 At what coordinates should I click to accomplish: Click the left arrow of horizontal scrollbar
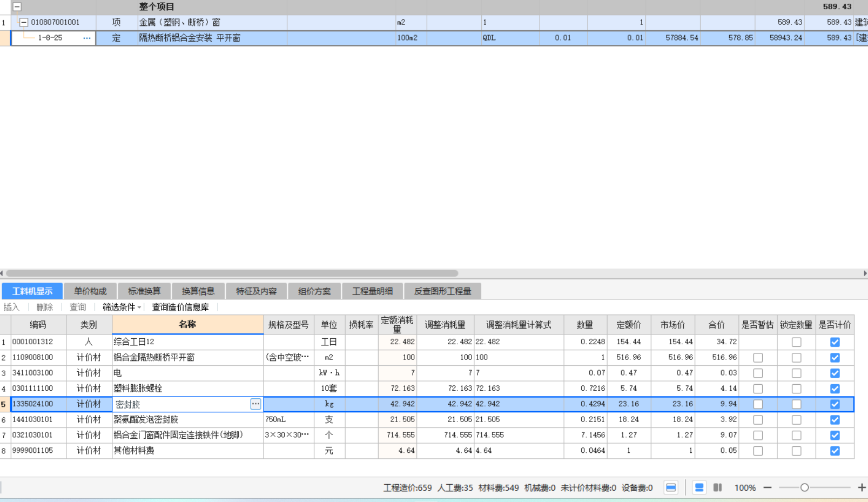(2, 273)
